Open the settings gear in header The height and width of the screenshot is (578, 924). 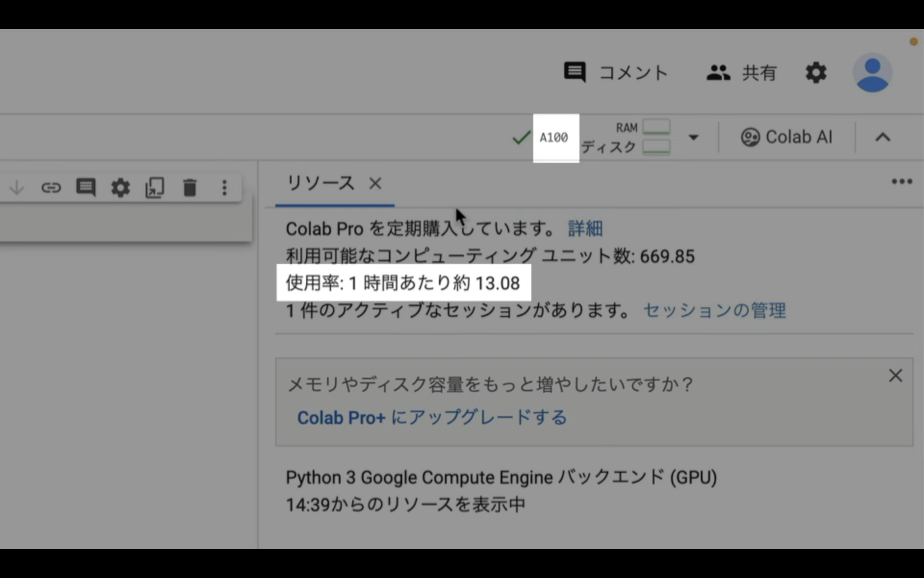coord(816,72)
